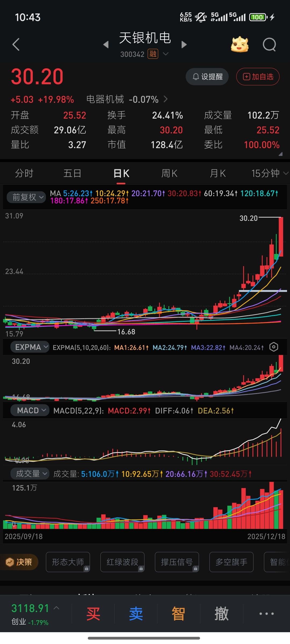This screenshot has width=290, height=644.
Task: Select the 日K chart tab
Action: pos(121,173)
